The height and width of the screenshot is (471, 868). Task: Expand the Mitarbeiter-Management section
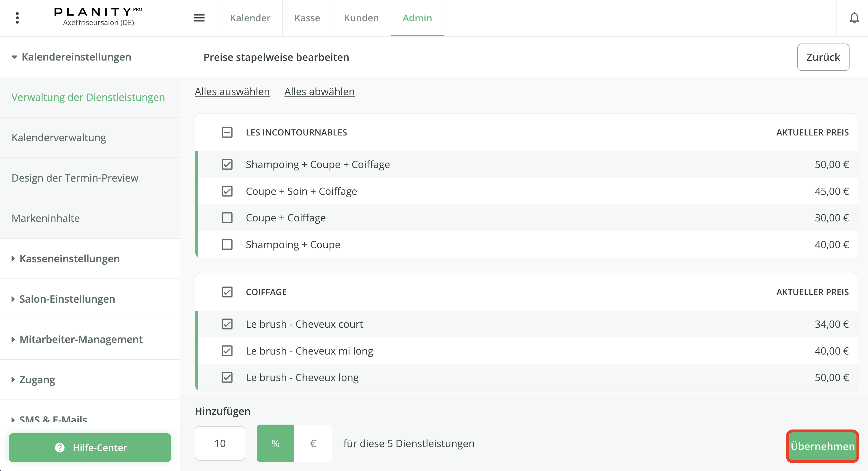(x=81, y=339)
